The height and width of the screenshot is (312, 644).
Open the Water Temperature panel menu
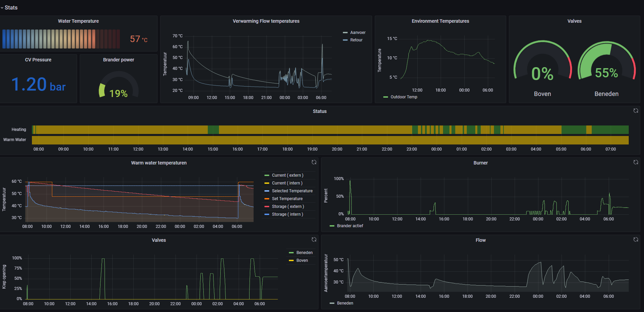coord(78,21)
